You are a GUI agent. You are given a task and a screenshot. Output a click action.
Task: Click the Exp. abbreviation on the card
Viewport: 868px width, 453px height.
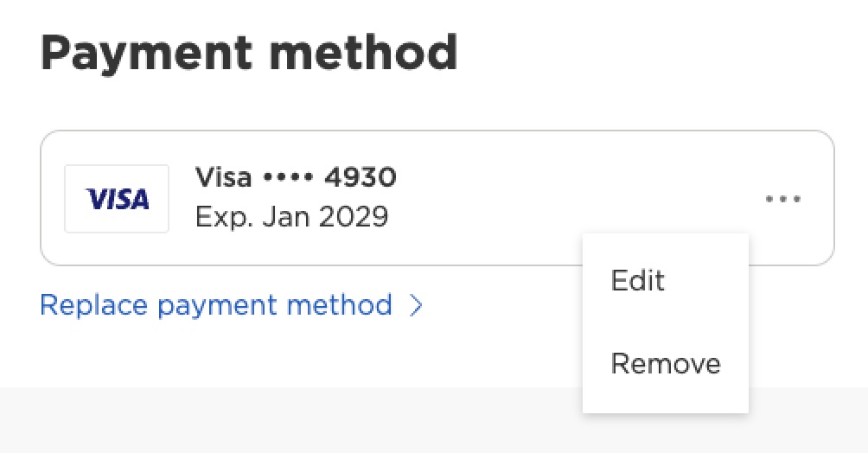pos(221,216)
